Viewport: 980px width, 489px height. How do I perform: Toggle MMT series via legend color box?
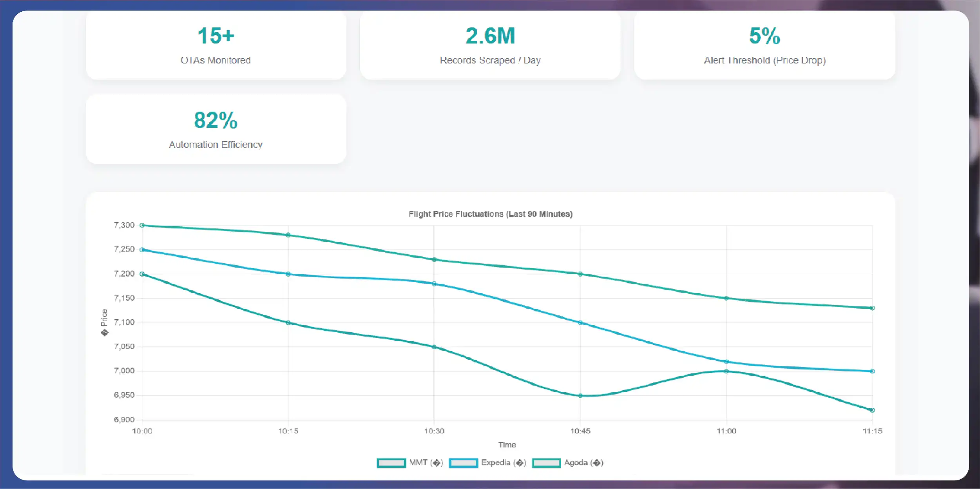pos(391,463)
